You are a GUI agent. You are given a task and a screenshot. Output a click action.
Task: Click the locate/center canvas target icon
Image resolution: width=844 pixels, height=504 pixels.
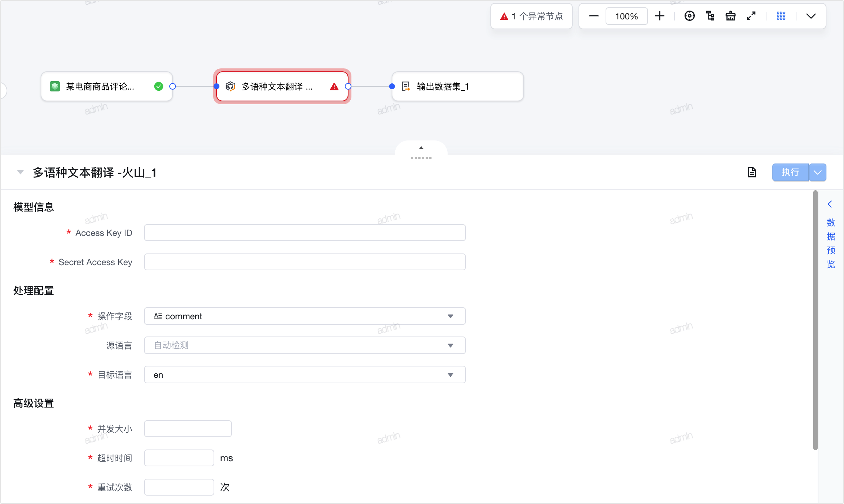pos(690,16)
